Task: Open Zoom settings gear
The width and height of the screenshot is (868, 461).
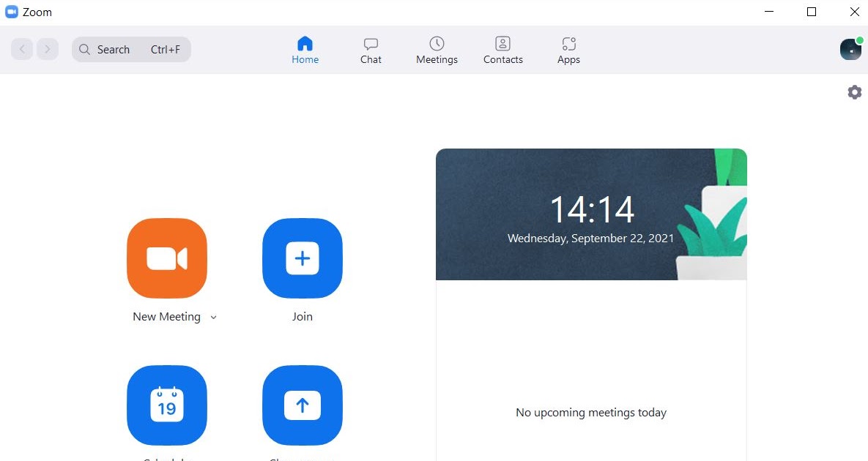Action: 854,92
